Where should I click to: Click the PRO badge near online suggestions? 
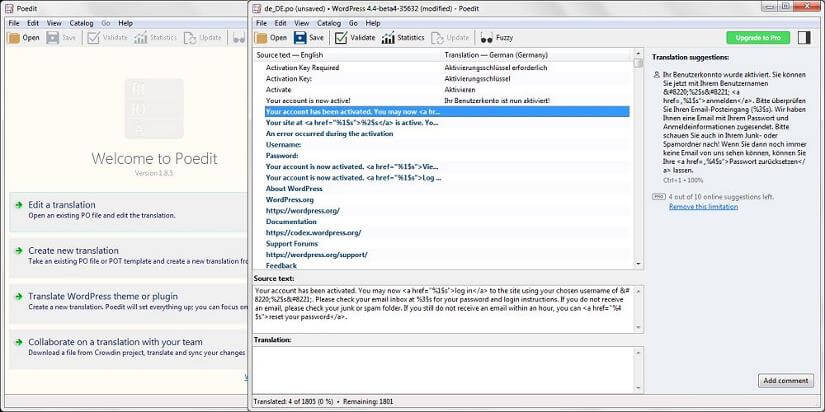tap(659, 196)
